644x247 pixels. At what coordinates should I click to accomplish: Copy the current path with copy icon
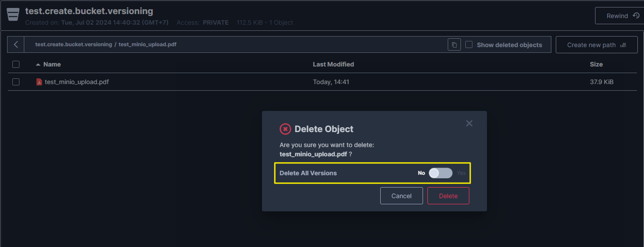coord(454,44)
